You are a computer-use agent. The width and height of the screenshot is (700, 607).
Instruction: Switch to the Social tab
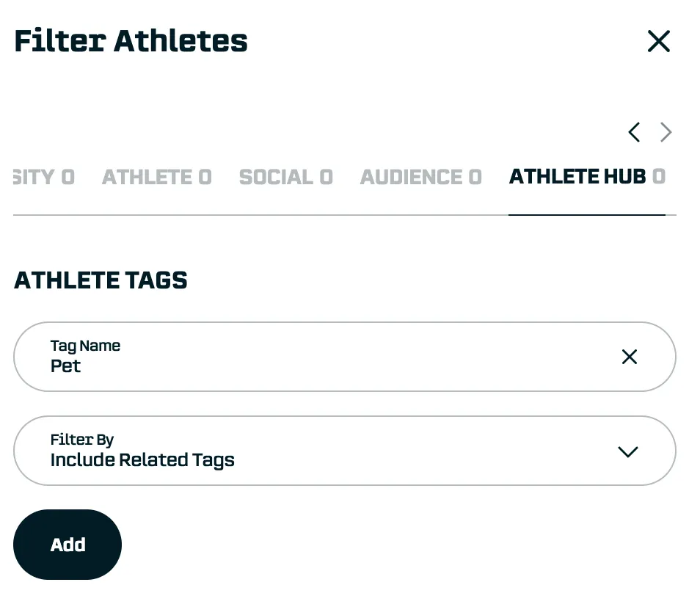(285, 177)
